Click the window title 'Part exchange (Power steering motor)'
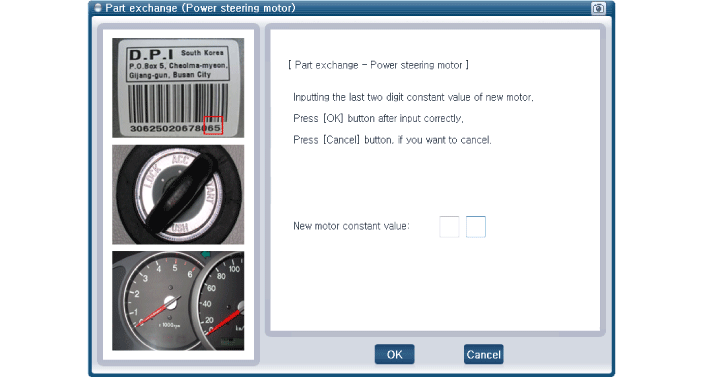The height and width of the screenshot is (377, 703). [x=200, y=8]
